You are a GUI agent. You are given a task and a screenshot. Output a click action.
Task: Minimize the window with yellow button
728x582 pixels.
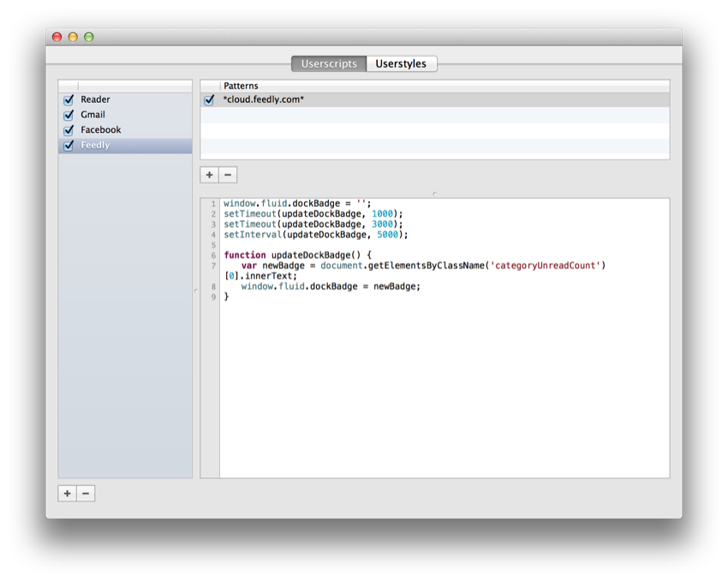pyautogui.click(x=73, y=37)
